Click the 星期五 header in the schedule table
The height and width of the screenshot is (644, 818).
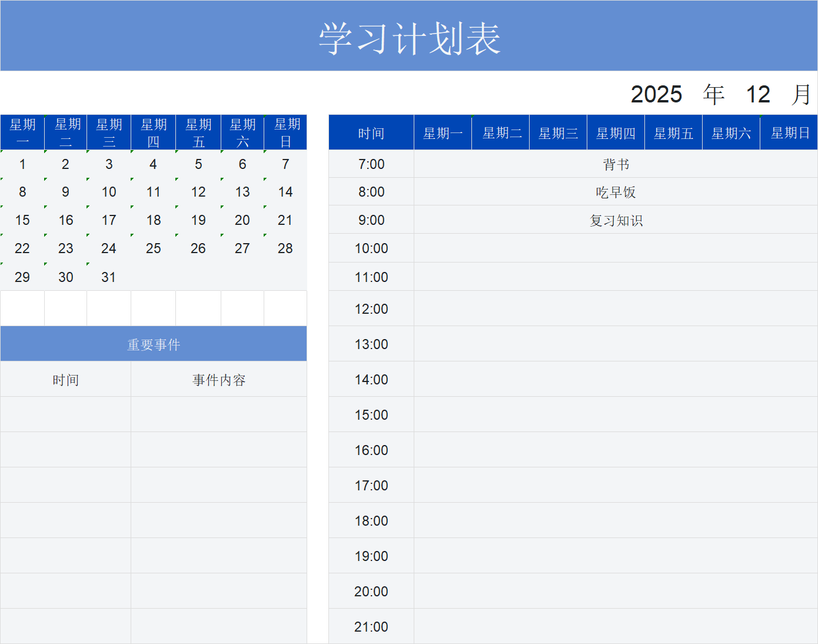coord(673,133)
